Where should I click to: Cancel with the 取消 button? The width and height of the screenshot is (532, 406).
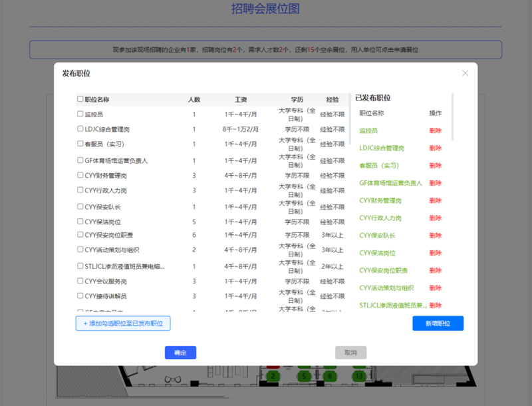(350, 353)
